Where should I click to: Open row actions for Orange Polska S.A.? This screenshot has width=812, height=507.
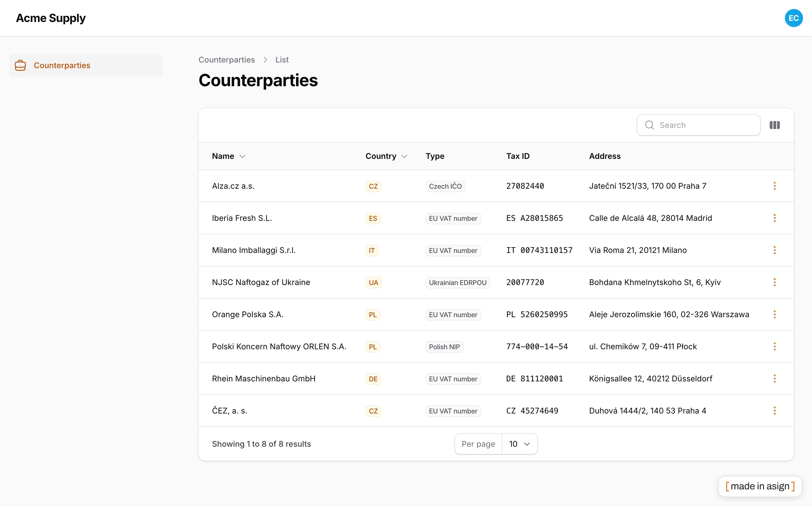[775, 315]
